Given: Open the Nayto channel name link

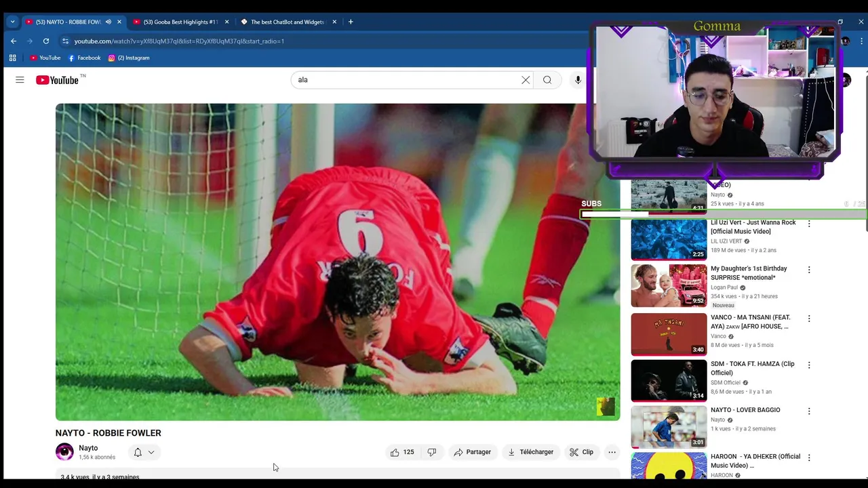Looking at the screenshot, I should [88, 448].
